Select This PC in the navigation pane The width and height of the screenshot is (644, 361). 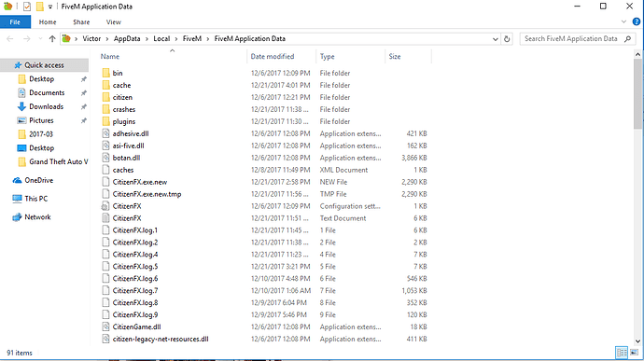click(35, 199)
